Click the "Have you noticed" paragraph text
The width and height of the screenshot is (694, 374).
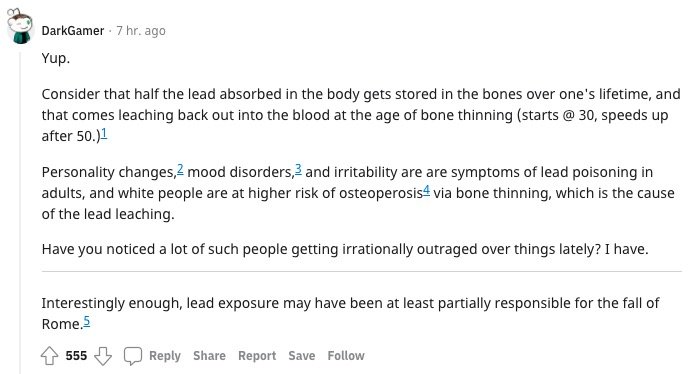click(x=345, y=249)
